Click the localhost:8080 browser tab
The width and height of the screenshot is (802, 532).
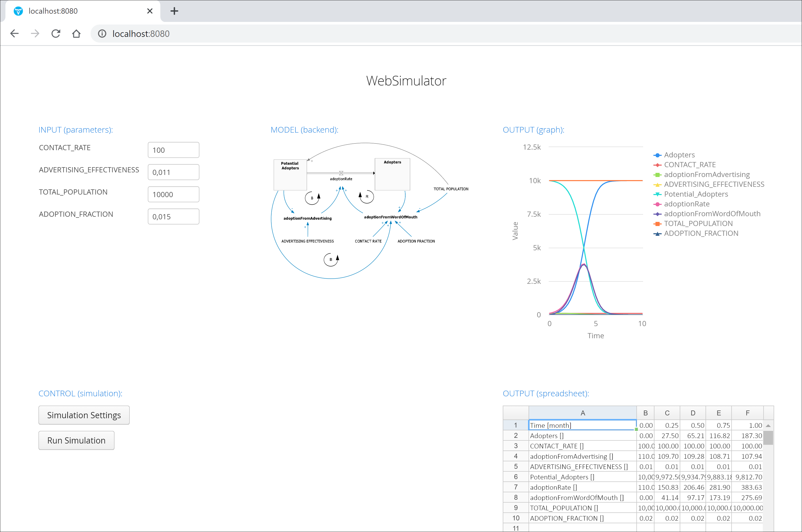coord(78,11)
